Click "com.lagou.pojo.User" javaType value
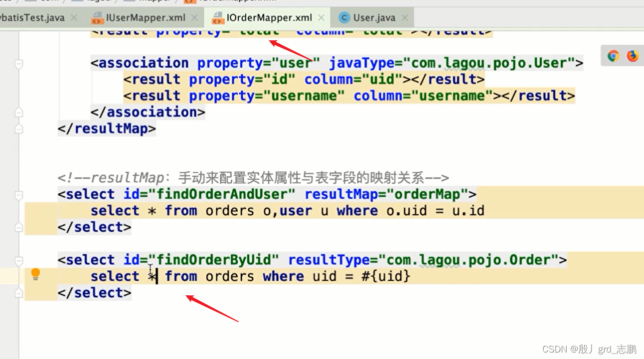 (488, 63)
